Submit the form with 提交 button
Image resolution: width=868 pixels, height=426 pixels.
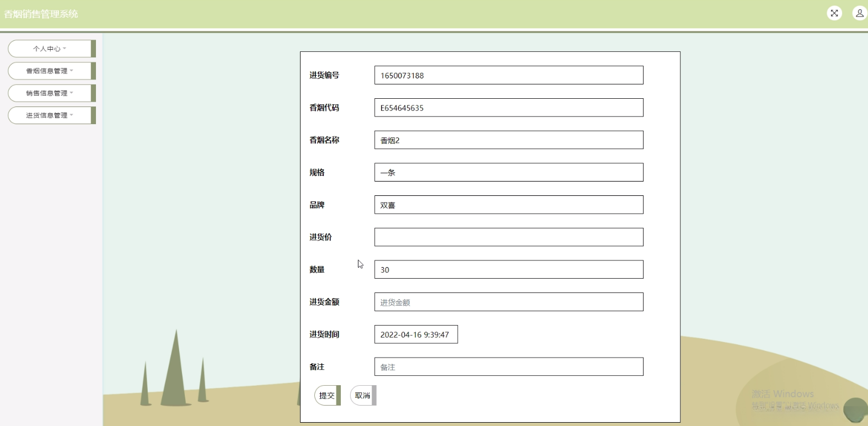click(328, 396)
